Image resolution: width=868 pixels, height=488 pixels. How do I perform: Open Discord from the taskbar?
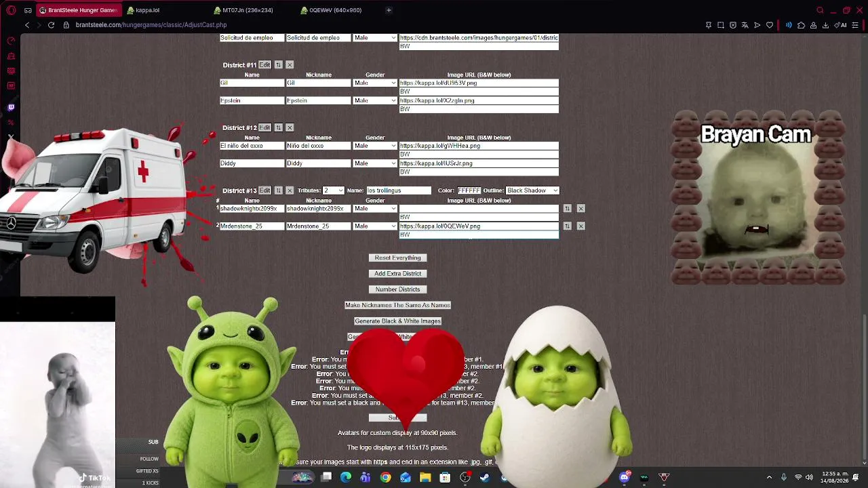(625, 478)
